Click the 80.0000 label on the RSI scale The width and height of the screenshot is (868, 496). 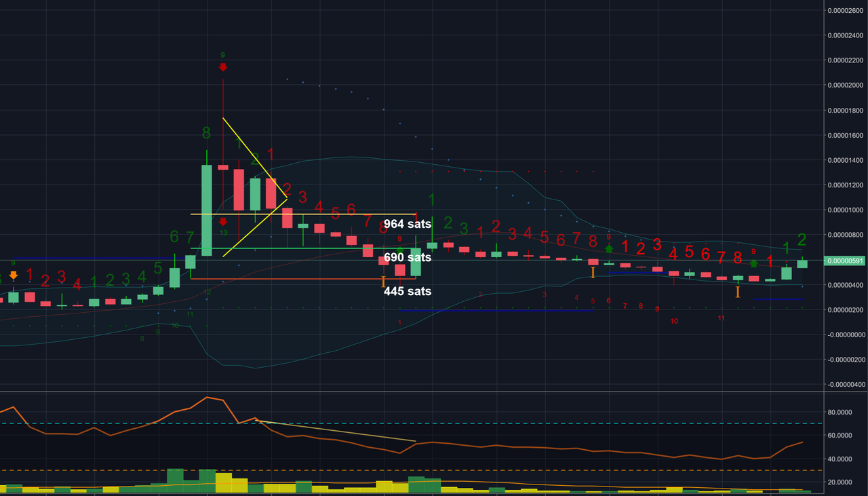click(x=840, y=412)
